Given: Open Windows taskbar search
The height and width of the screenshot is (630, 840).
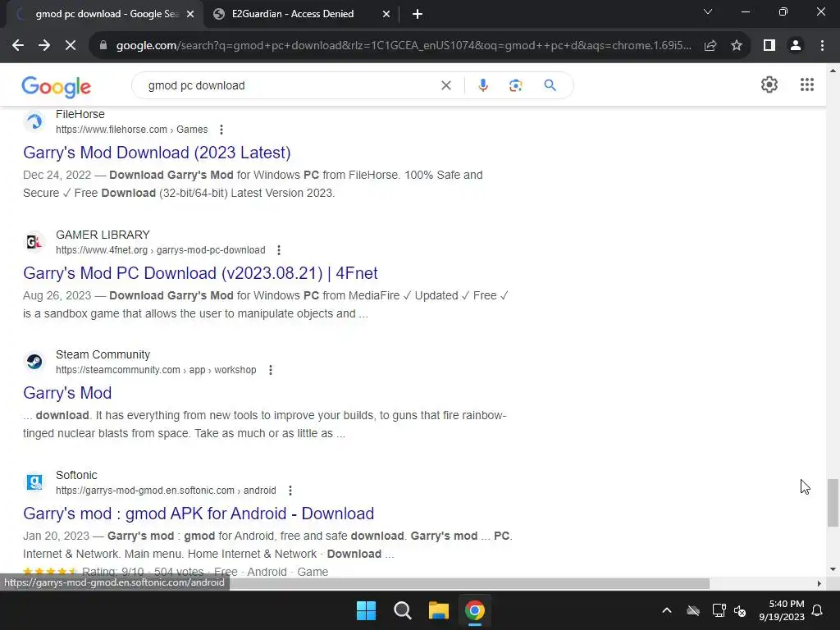Looking at the screenshot, I should coord(402,610).
